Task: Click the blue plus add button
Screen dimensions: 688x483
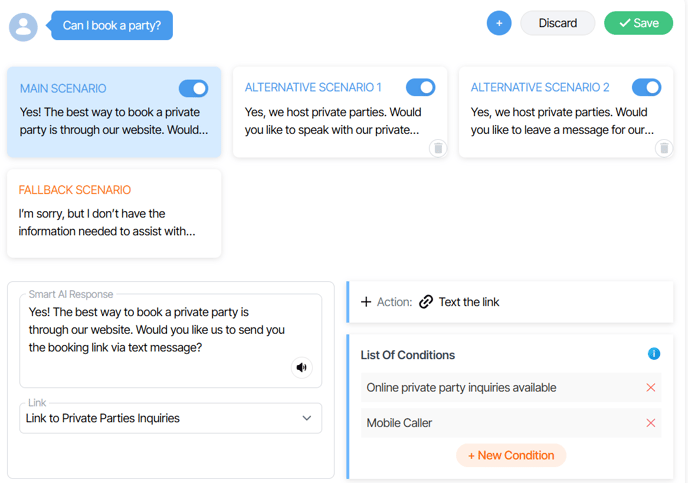Action: click(x=499, y=23)
